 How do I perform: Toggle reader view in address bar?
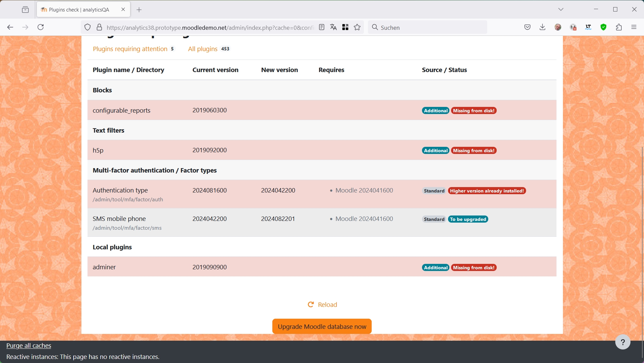click(322, 27)
